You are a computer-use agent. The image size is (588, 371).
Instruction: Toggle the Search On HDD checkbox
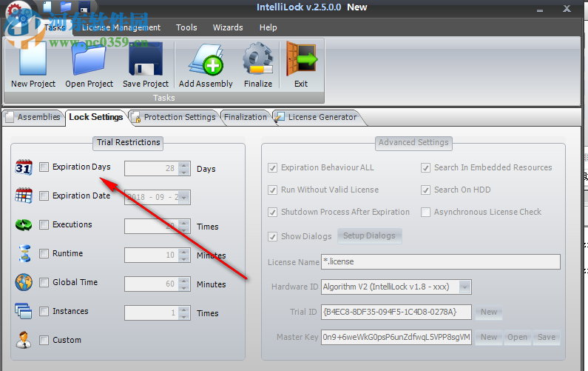click(425, 190)
